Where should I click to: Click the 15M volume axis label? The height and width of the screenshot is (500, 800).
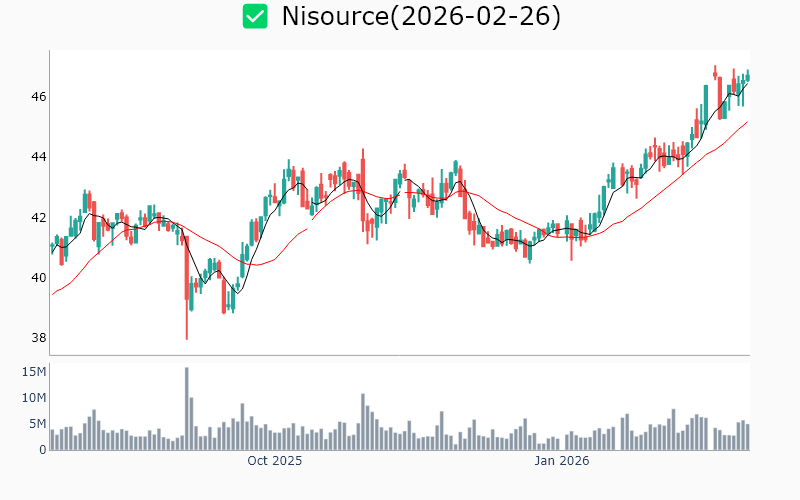(34, 372)
